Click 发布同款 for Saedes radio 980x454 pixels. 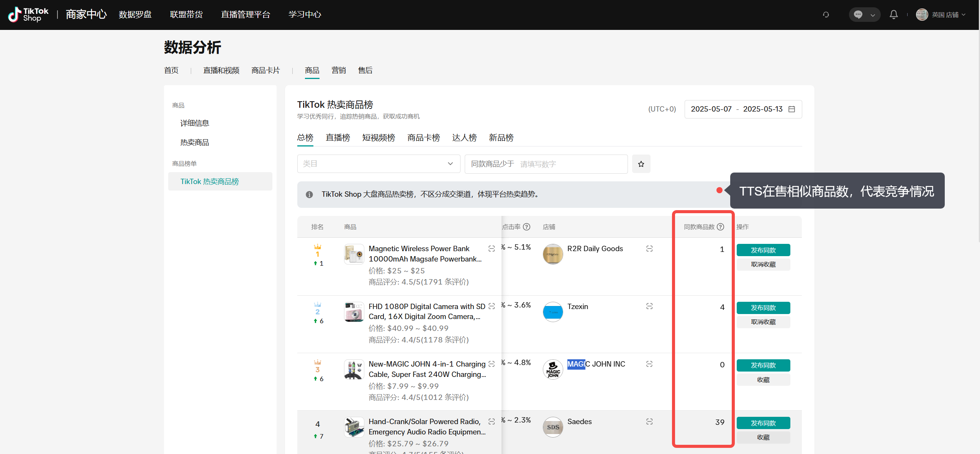coord(763,423)
